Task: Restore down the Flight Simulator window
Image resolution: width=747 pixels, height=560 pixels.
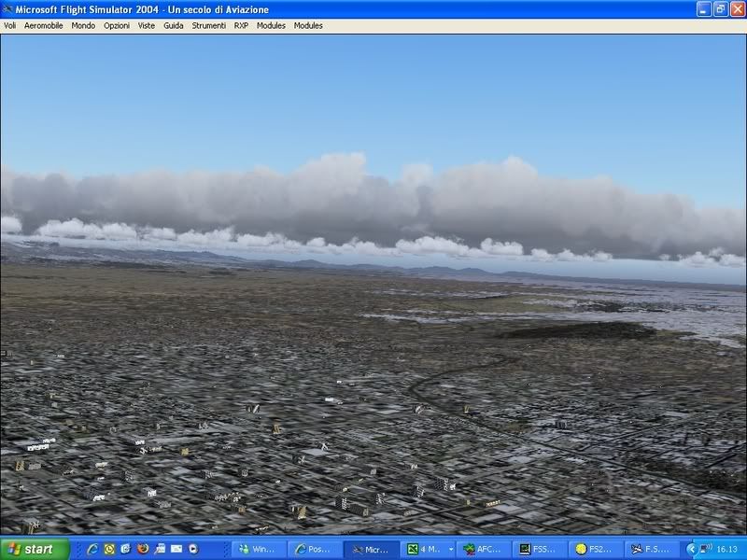Action: click(x=720, y=9)
